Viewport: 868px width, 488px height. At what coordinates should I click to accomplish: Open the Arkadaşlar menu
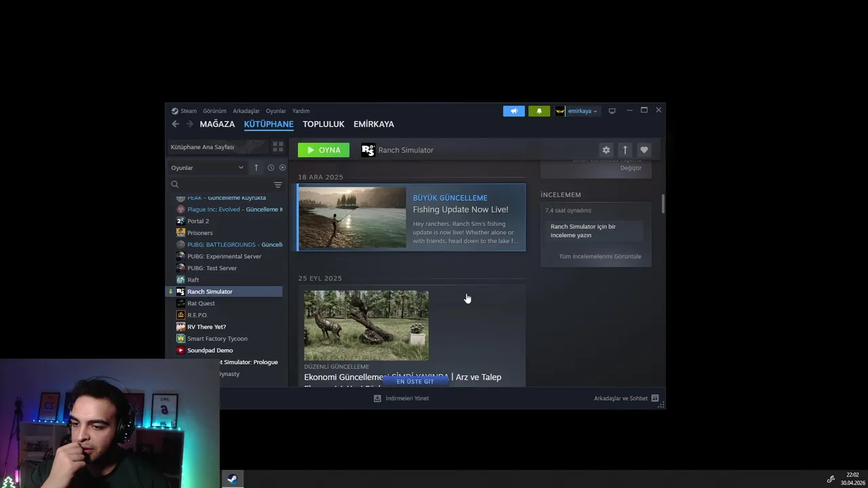point(246,111)
